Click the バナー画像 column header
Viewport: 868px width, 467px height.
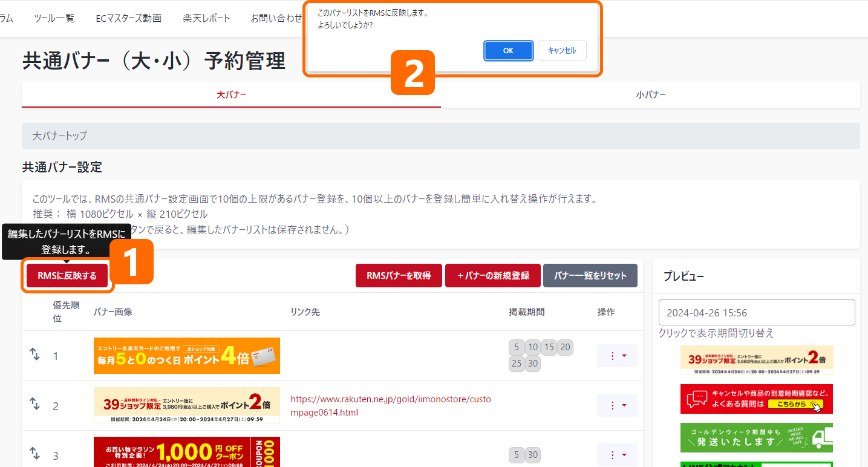pyautogui.click(x=113, y=312)
